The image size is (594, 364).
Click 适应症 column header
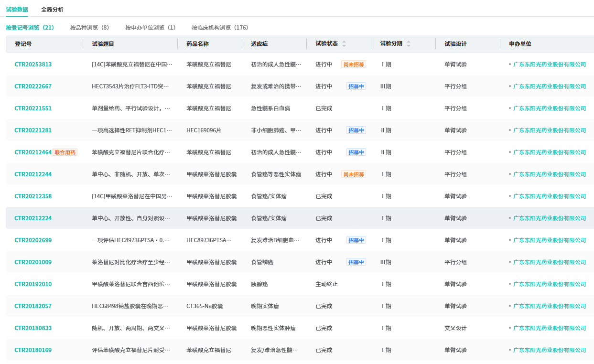(x=259, y=44)
